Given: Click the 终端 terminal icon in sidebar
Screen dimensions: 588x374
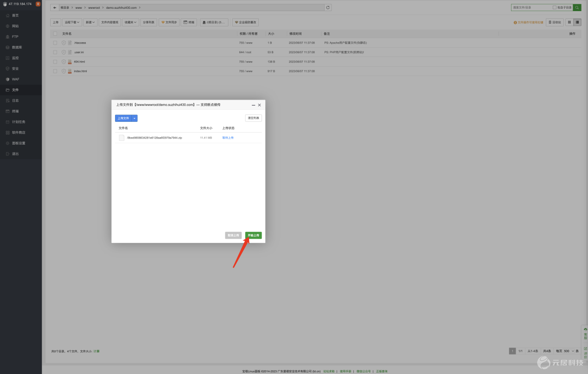Looking at the screenshot, I should [x=7, y=111].
